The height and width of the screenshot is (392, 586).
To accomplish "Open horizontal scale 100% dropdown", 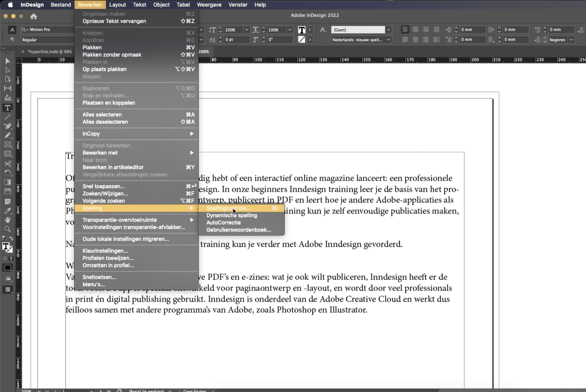I will [290, 30].
